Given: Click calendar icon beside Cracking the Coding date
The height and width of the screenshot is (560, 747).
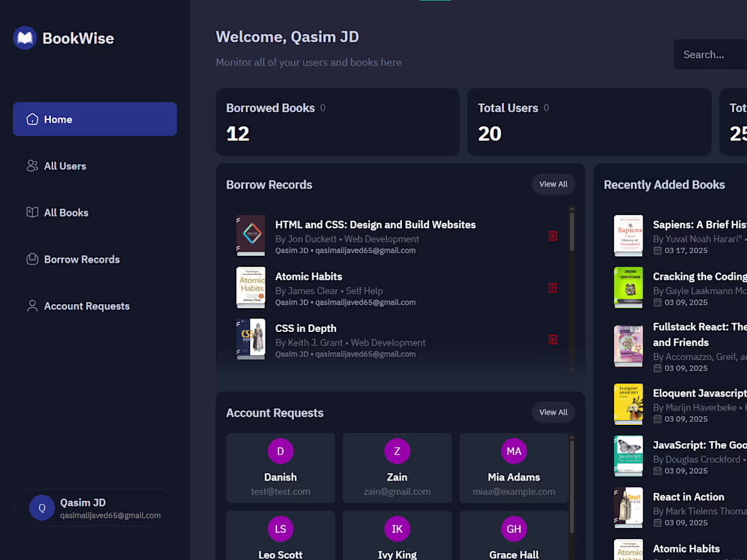Looking at the screenshot, I should (657, 302).
